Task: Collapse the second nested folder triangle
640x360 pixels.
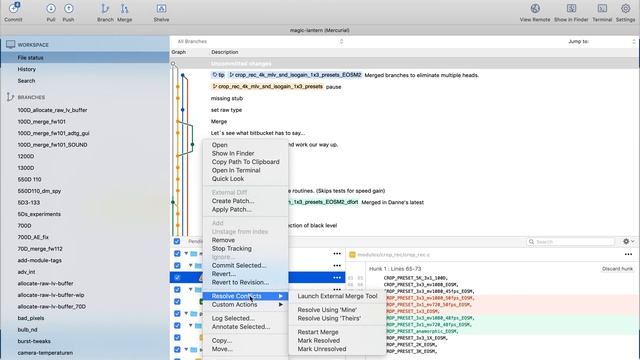Action: pos(191,265)
